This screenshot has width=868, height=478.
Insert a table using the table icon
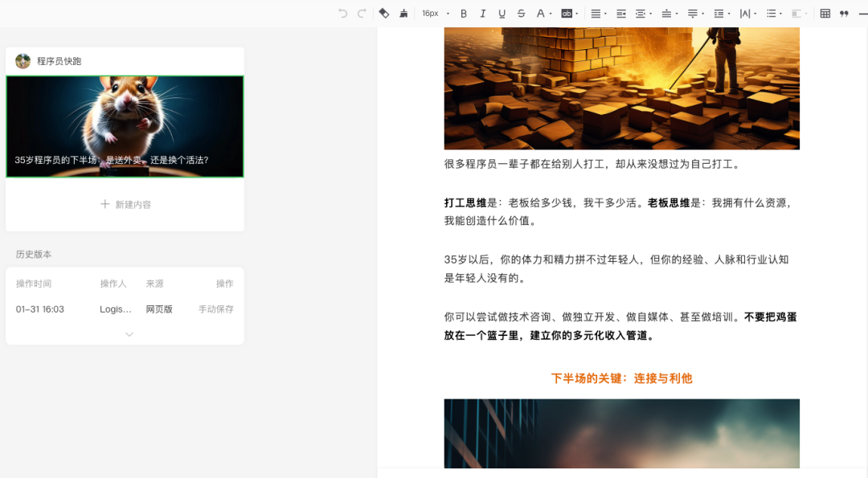pyautogui.click(x=825, y=14)
